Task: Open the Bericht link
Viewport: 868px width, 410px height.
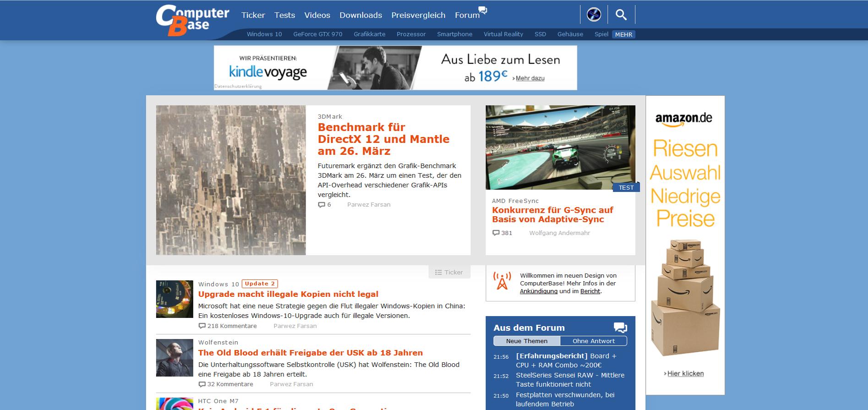Action: [x=590, y=291]
